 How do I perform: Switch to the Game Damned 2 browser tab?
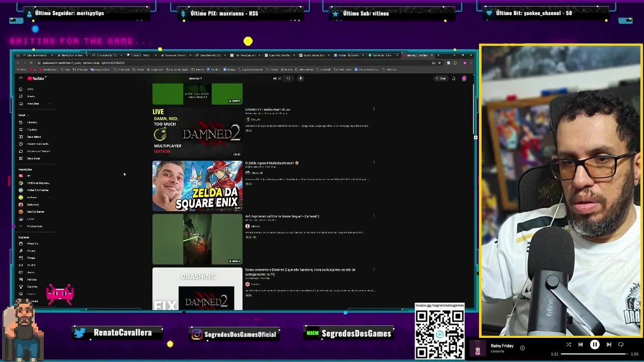point(210,55)
